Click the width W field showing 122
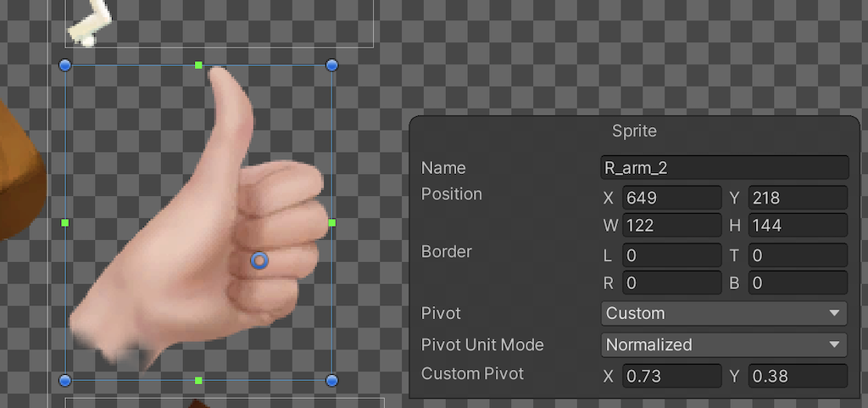868x408 pixels. click(x=671, y=226)
